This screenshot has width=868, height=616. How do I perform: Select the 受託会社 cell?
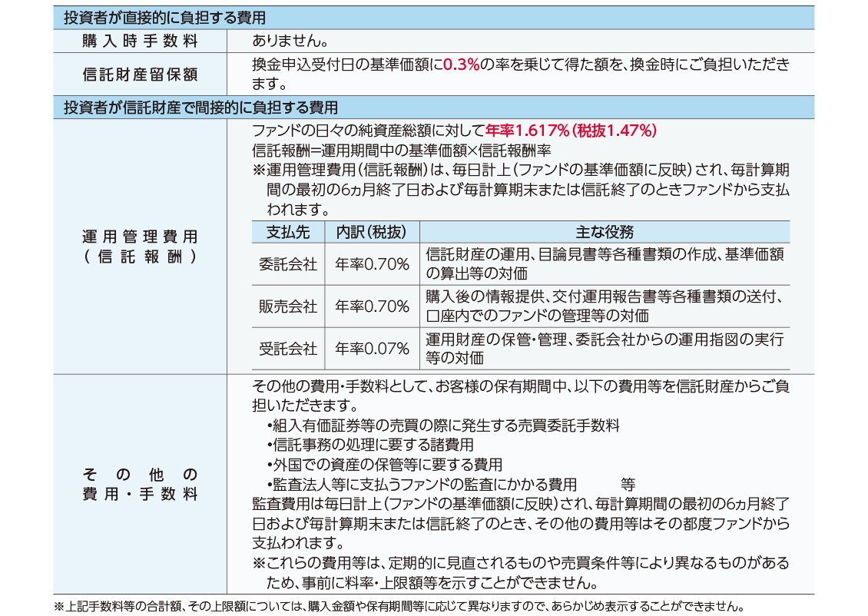[x=288, y=349]
